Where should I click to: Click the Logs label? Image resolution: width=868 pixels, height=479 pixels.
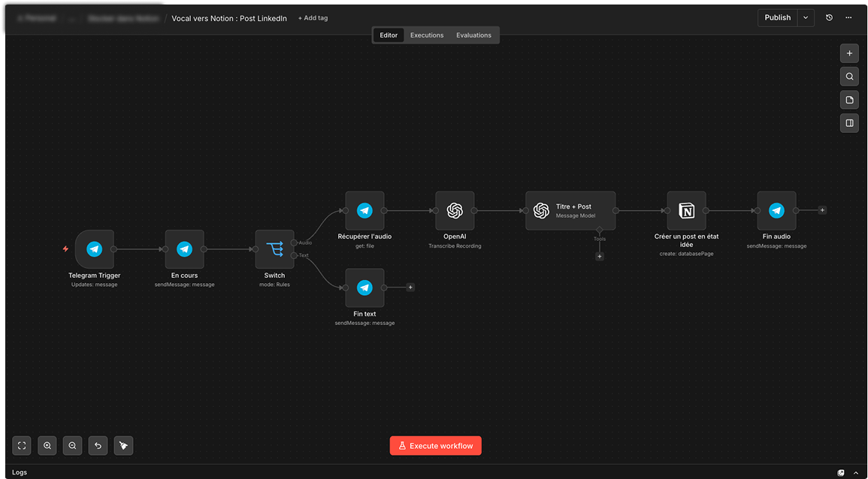(20, 472)
